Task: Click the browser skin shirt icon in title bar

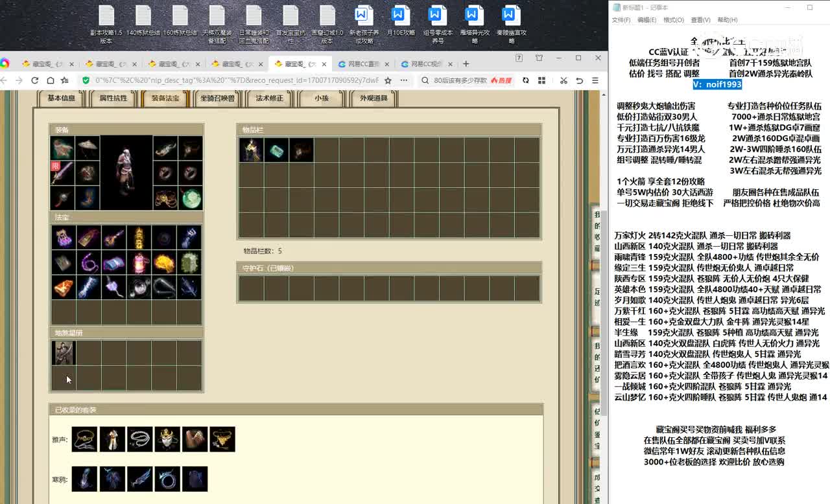Action: [x=539, y=58]
